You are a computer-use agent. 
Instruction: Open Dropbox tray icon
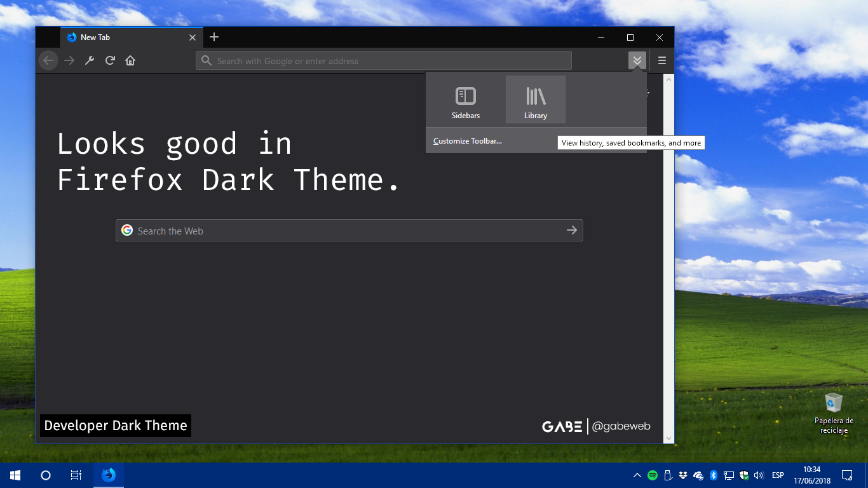point(683,475)
